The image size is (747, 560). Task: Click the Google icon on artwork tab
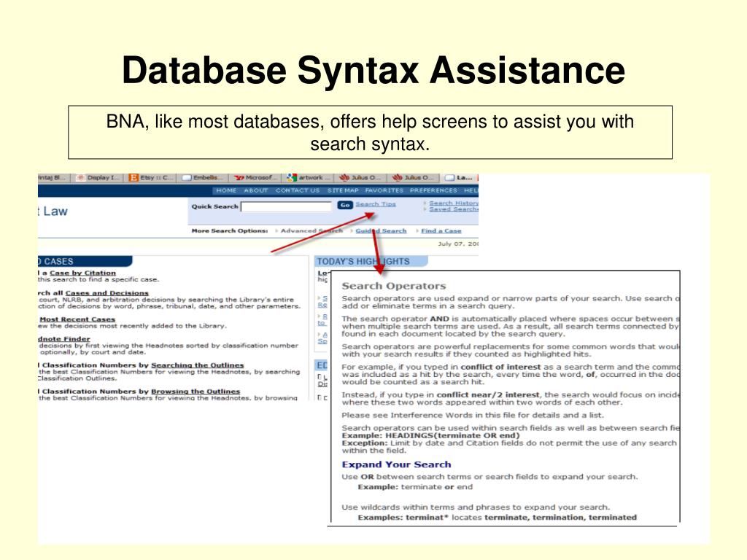[292, 178]
